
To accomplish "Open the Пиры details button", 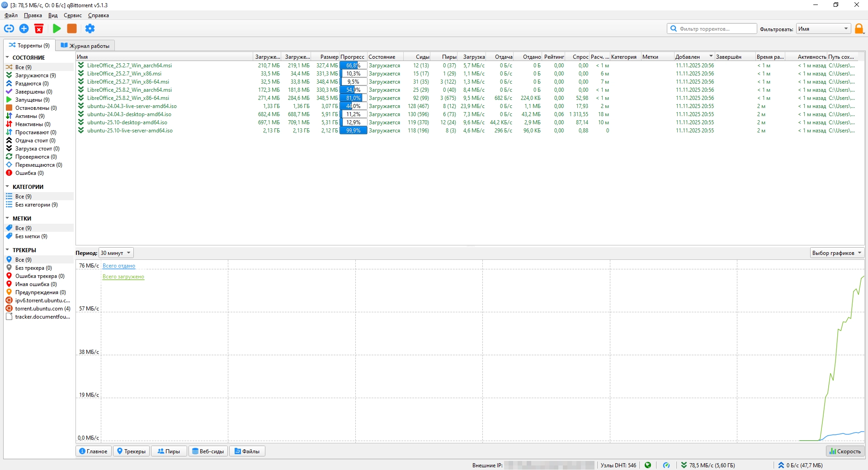I will click(169, 451).
